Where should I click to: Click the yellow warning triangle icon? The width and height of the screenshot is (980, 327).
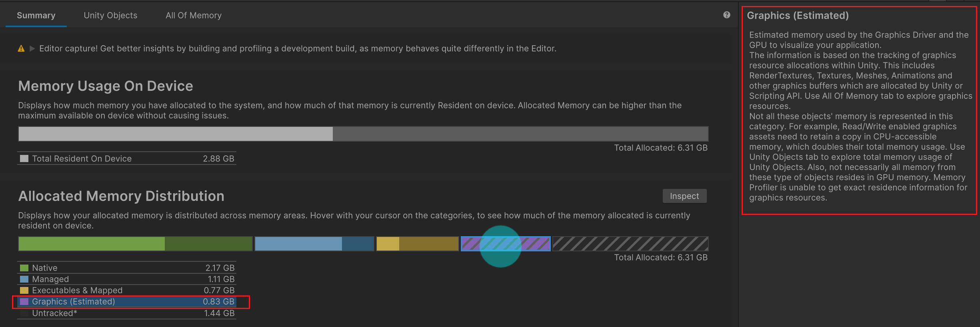coord(21,49)
